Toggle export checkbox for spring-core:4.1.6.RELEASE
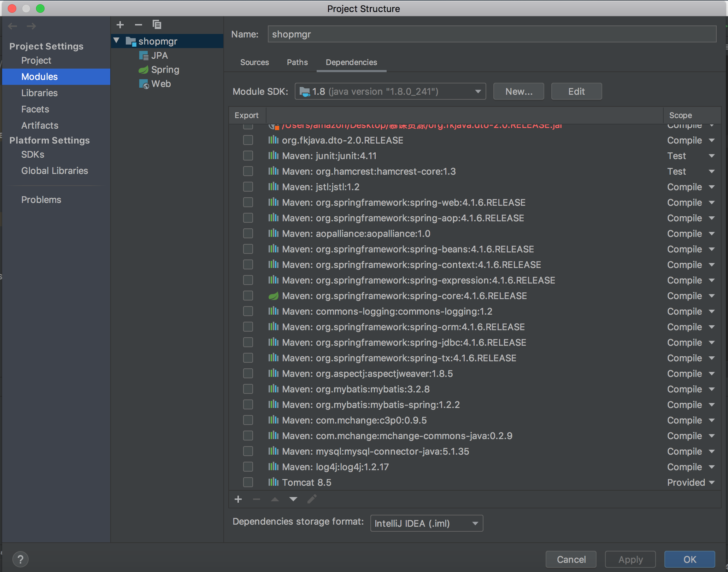This screenshot has height=572, width=728. pos(248,296)
